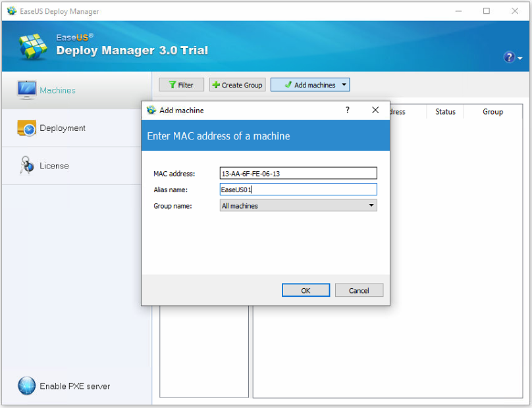Click the Create Group button

click(237, 85)
